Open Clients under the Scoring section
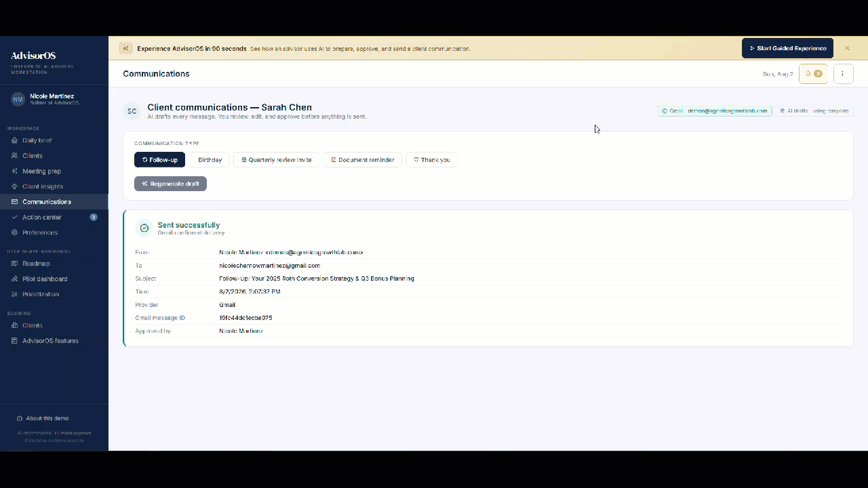The image size is (868, 488). [54, 325]
